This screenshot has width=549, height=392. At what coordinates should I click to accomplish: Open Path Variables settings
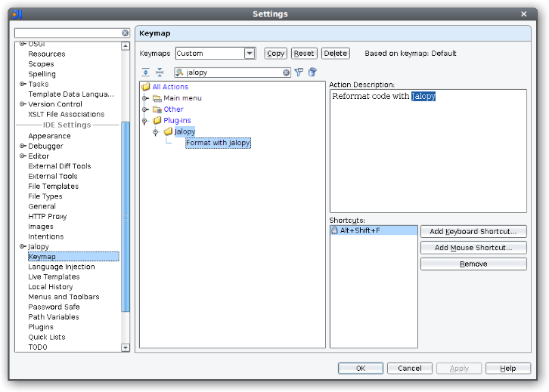tap(54, 317)
